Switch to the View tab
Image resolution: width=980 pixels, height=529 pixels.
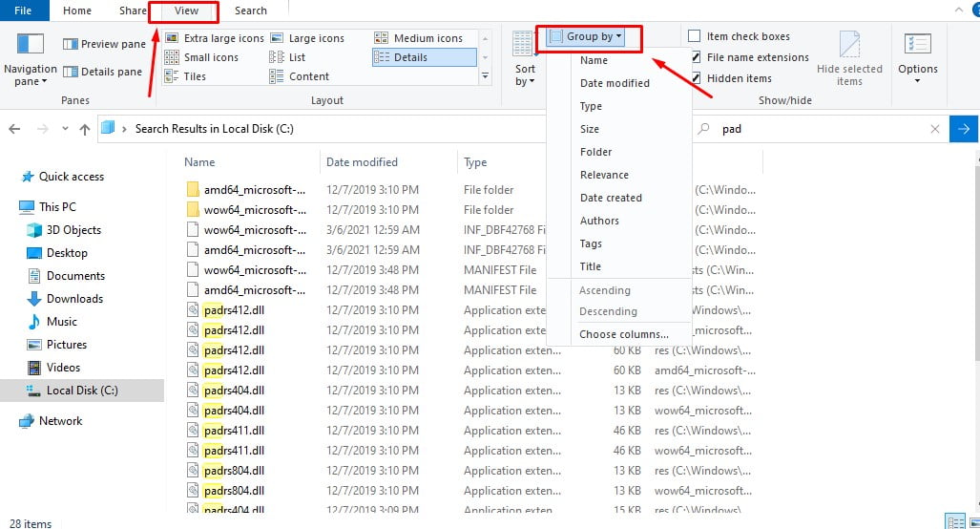(x=186, y=11)
